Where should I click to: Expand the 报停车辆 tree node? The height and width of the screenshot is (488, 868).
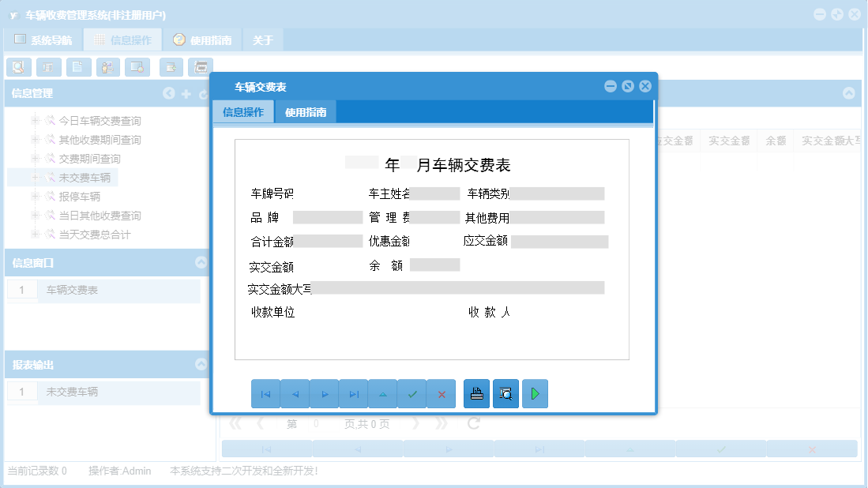coord(36,196)
